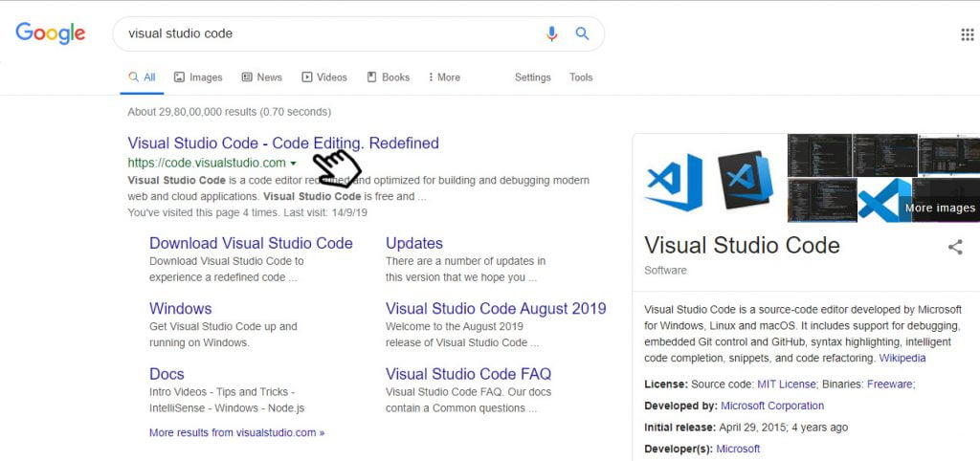The width and height of the screenshot is (980, 461).
Task: Go to the Videos results tab
Action: tap(324, 77)
